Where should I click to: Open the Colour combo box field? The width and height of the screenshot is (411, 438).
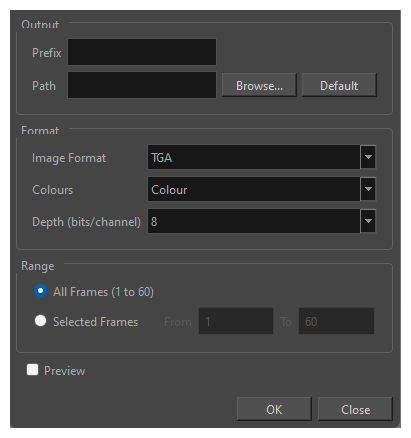point(262,189)
